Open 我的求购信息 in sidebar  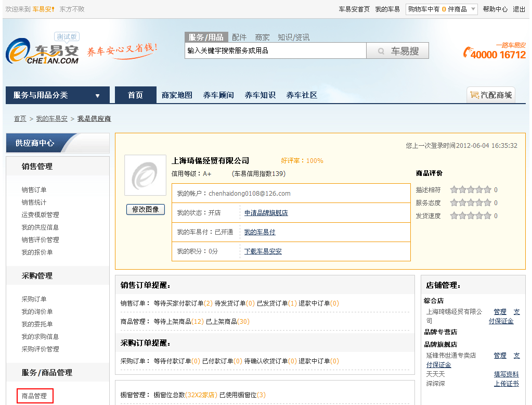click(41, 337)
